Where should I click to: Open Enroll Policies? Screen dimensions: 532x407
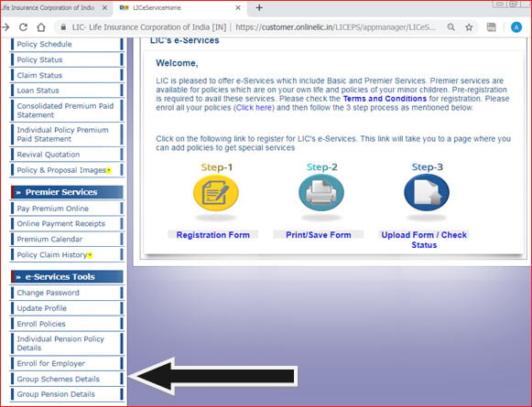pyautogui.click(x=67, y=324)
